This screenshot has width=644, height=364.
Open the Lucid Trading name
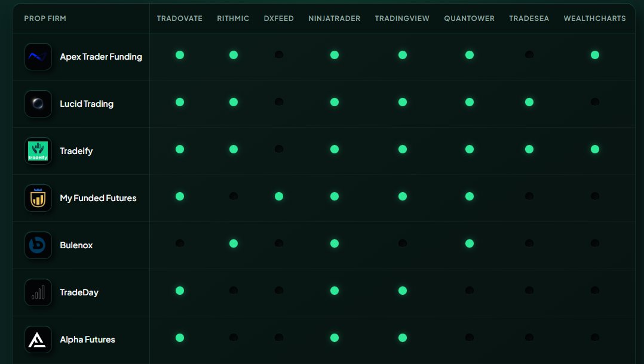pos(87,104)
